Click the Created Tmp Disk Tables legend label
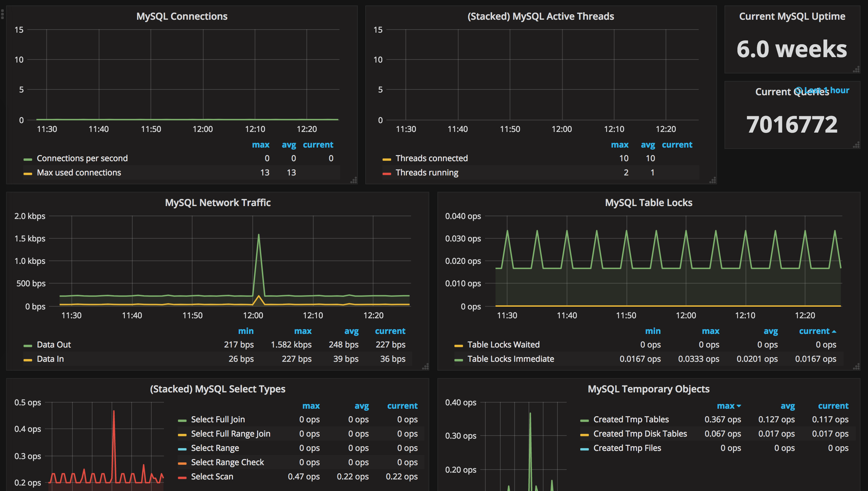868x491 pixels. 640,434
